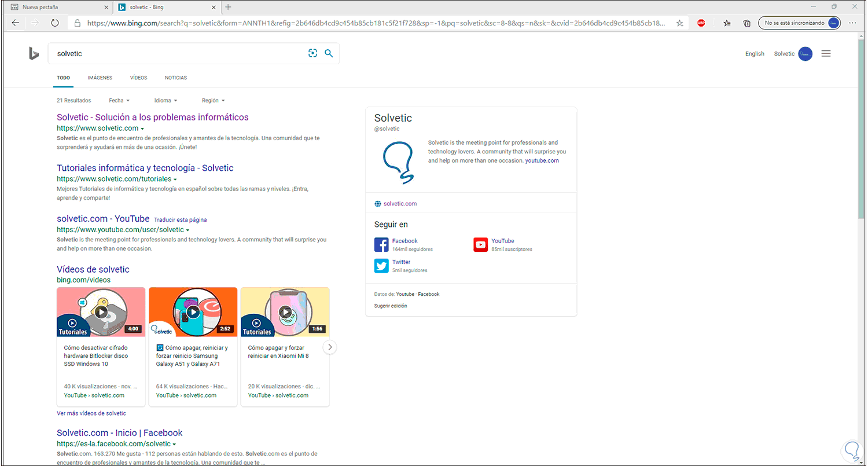Select the TODO search tab

point(63,78)
